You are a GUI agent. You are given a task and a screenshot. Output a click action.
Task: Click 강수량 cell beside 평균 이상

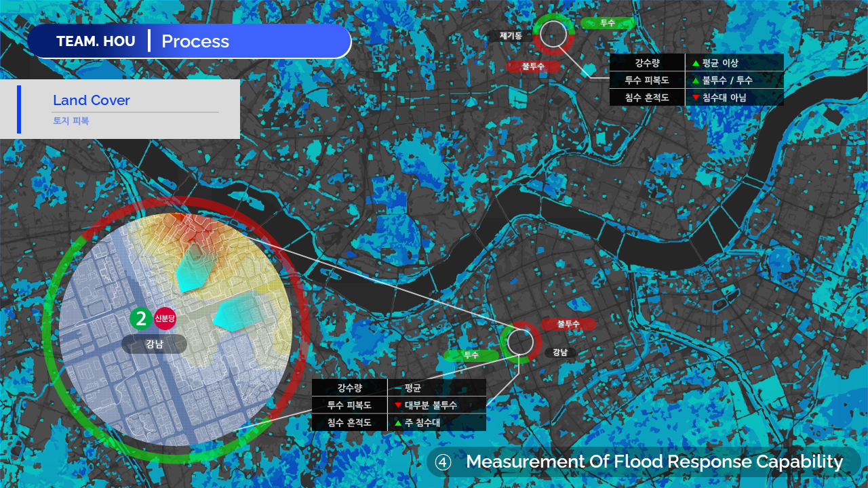647,63
